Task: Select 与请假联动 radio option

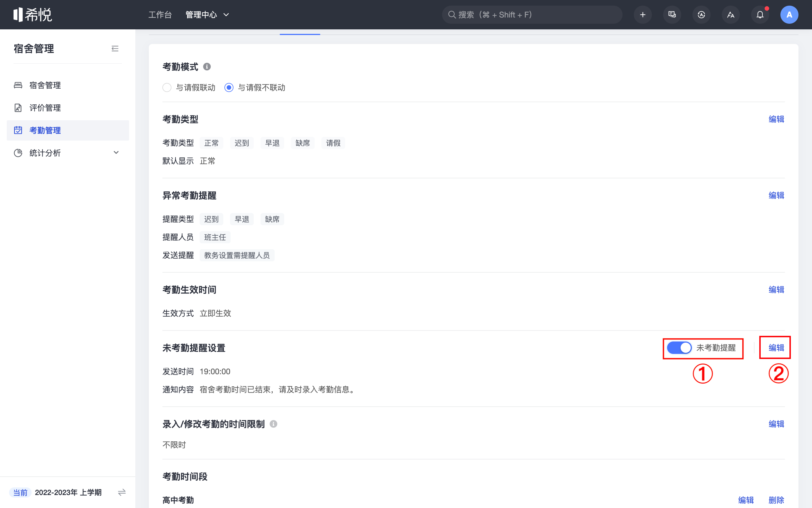Action: (x=189, y=88)
